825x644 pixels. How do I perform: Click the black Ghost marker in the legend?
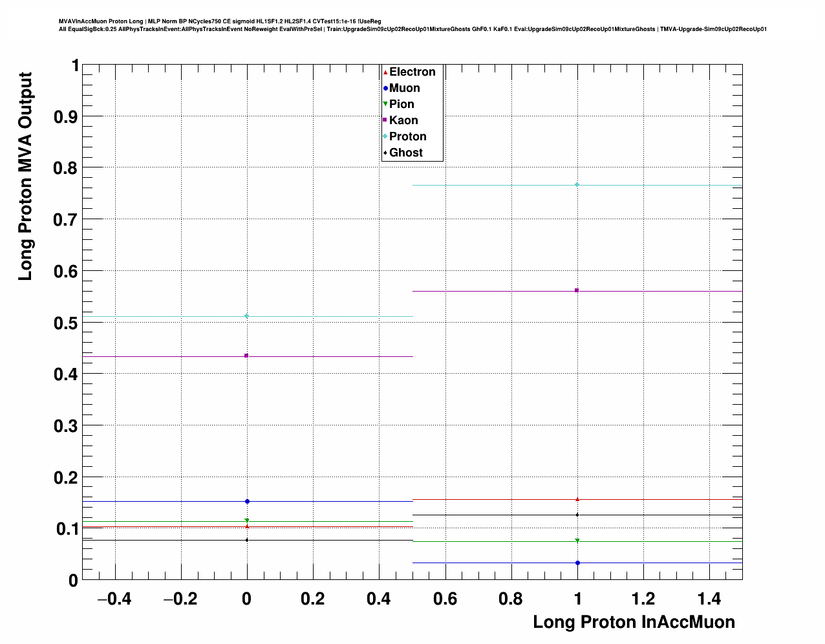coord(385,153)
